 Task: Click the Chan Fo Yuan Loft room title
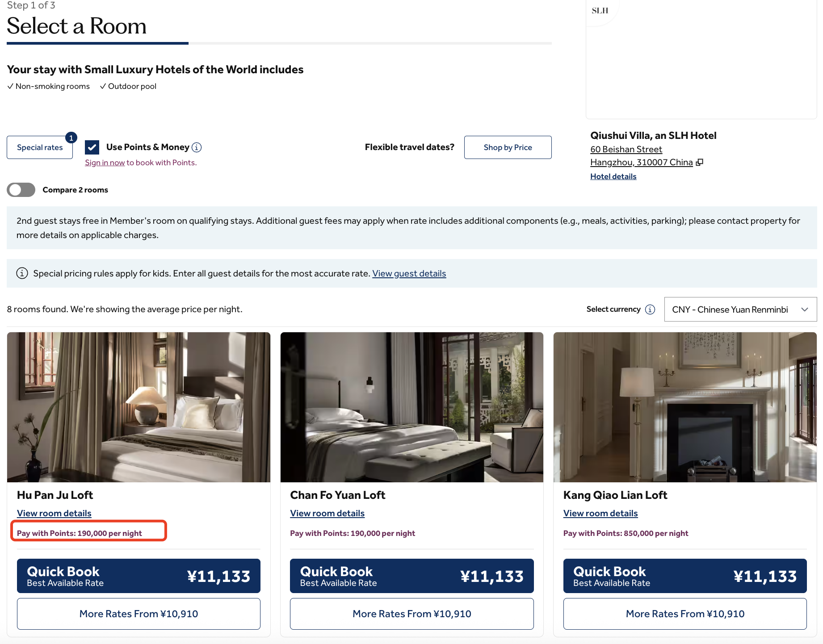[x=338, y=495]
